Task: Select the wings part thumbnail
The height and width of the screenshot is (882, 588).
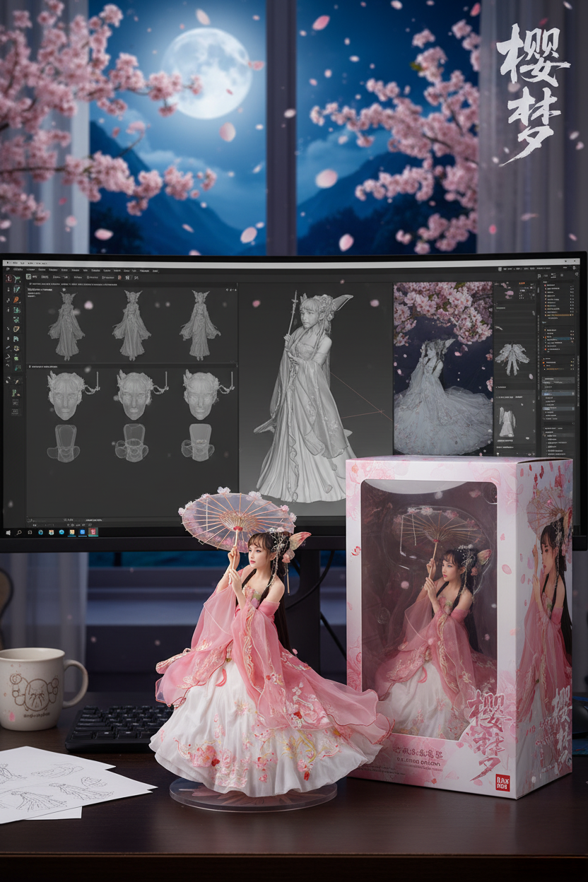Action: (512, 358)
